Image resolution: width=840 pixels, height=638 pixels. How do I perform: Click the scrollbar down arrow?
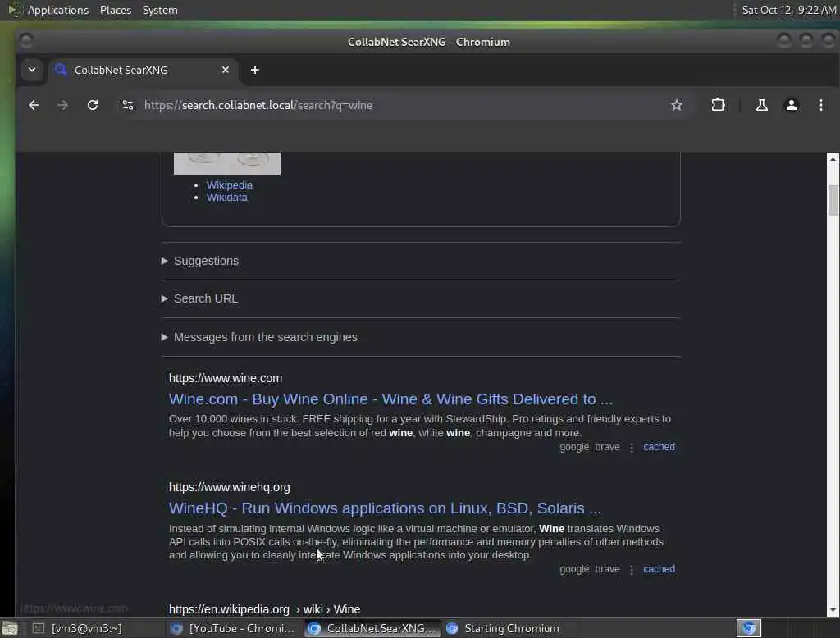[833, 610]
